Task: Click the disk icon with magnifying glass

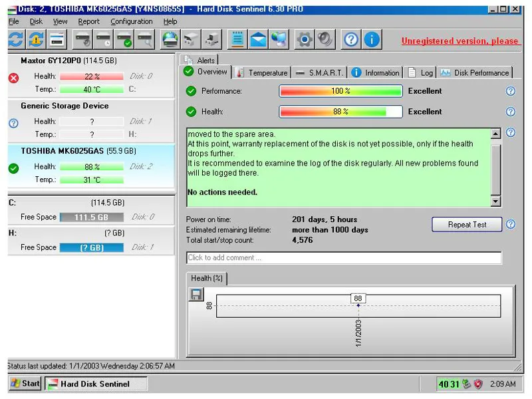Action: pos(145,40)
